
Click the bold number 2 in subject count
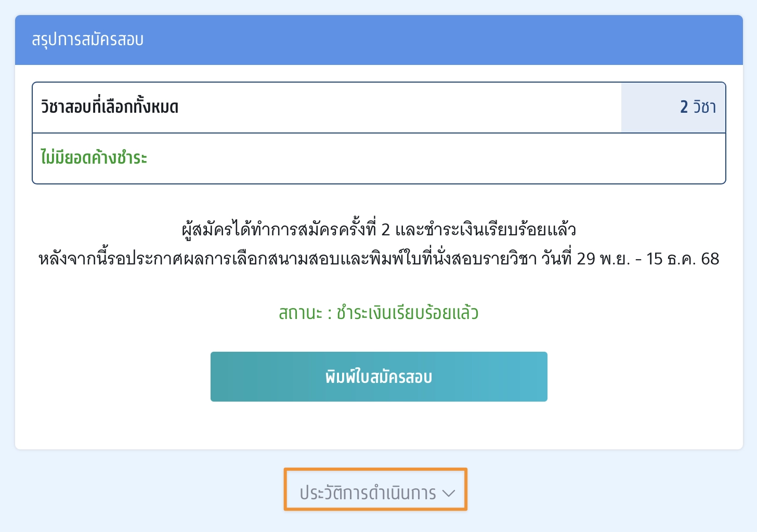(684, 107)
